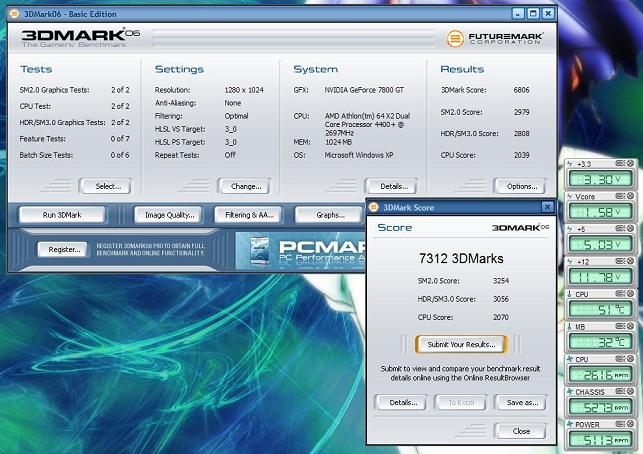Close the CHASSIS fan monitor widget
The image size is (643, 454).
632,393
